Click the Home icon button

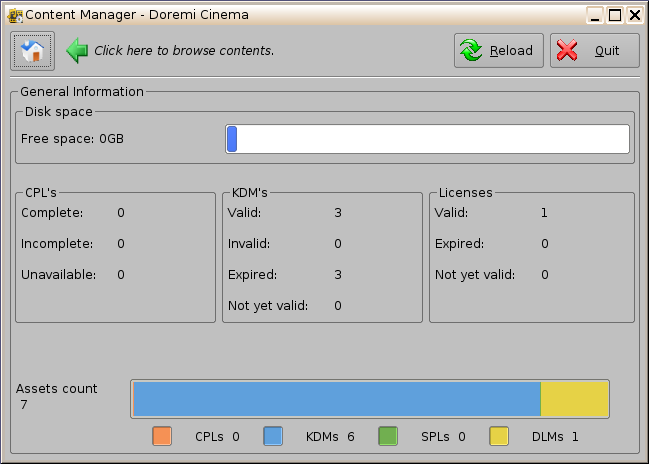click(x=33, y=51)
